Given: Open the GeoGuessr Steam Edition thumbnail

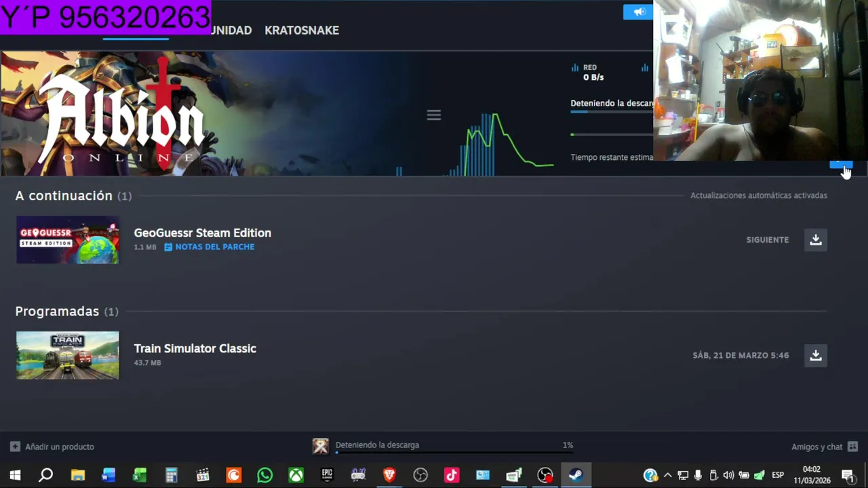Looking at the screenshot, I should 68,240.
